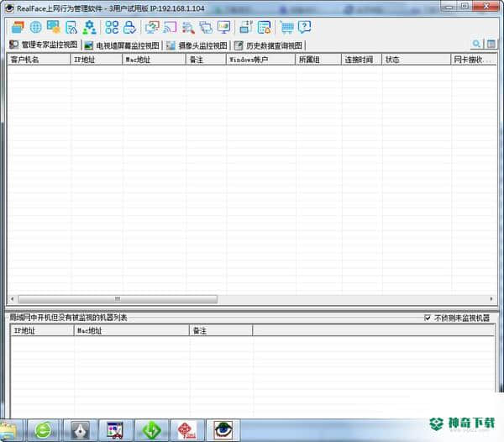Click Mac地址 header in unmonitored list
504x442 pixels.
coord(132,330)
